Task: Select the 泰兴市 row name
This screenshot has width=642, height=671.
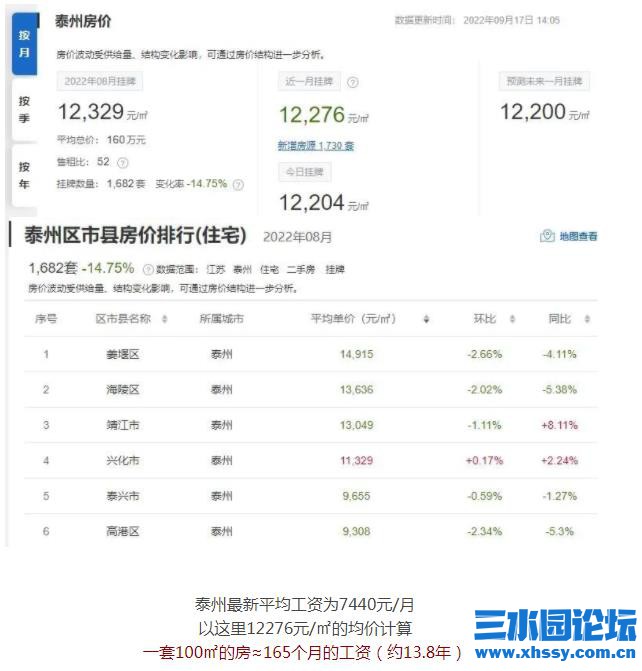Action: coord(123,496)
